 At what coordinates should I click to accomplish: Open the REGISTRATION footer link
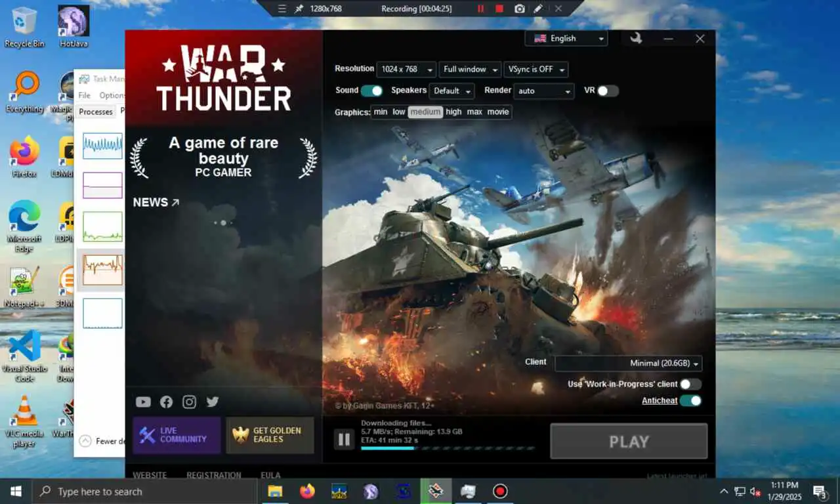click(214, 475)
